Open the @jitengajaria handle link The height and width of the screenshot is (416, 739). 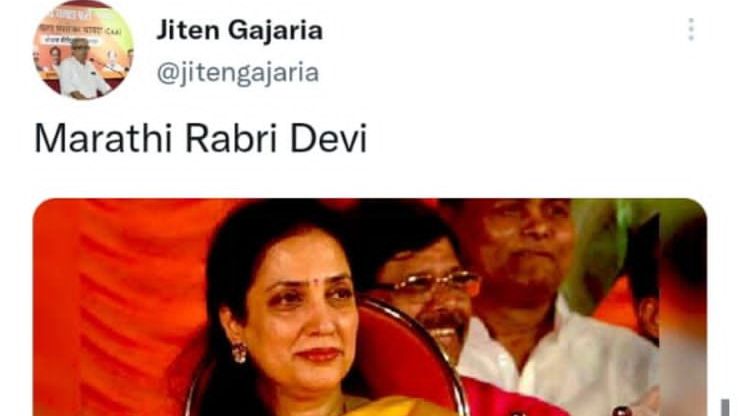[x=238, y=73]
